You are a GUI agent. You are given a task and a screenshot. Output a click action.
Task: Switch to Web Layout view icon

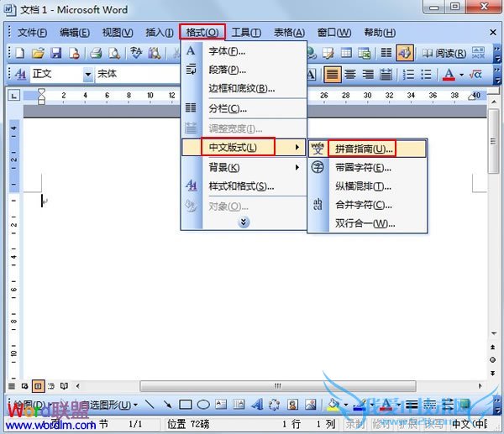click(24, 386)
